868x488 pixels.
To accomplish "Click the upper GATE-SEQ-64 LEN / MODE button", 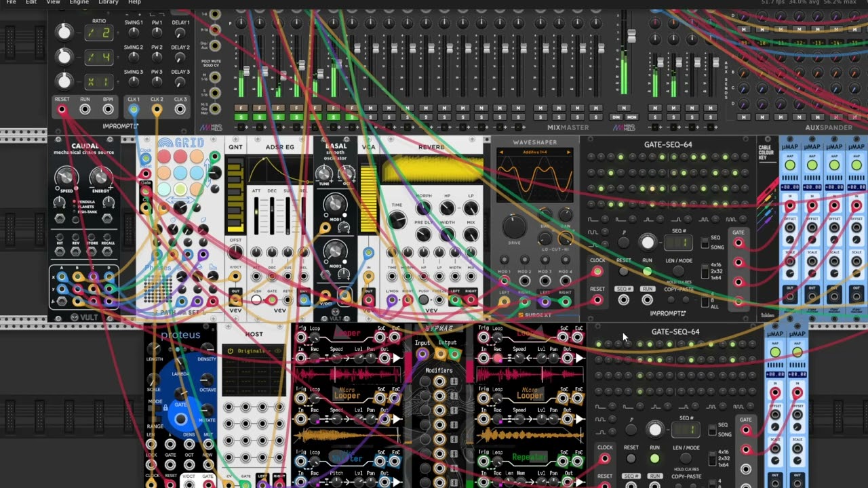I will pos(678,271).
